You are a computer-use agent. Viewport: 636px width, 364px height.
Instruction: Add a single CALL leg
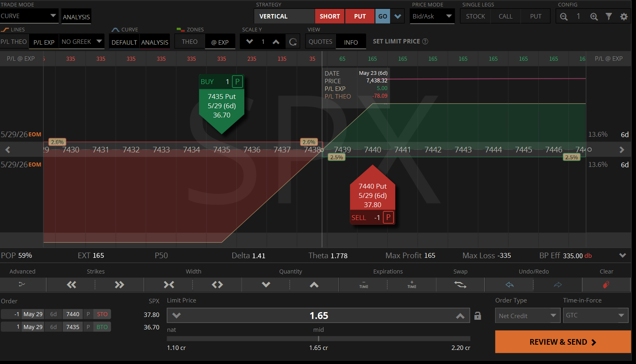[506, 16]
